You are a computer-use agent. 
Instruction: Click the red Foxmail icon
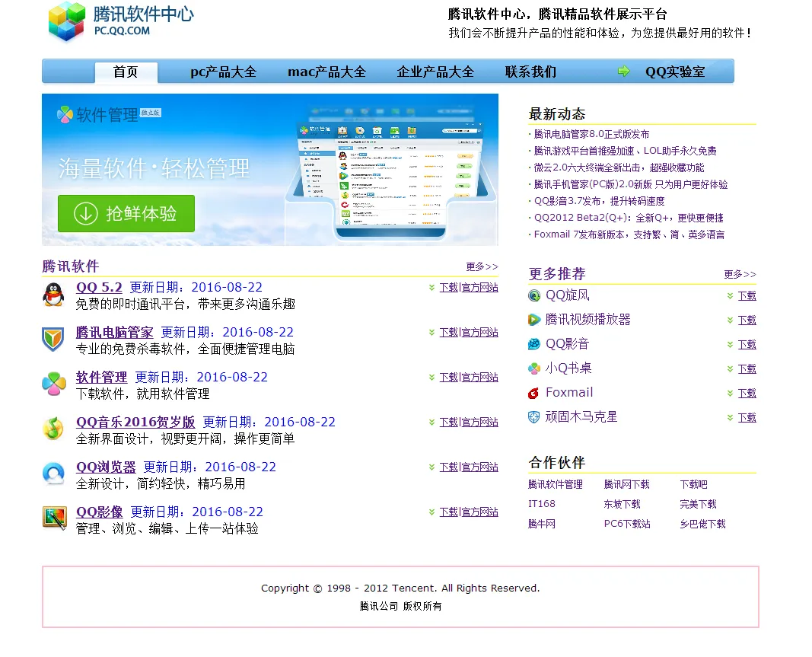click(534, 394)
